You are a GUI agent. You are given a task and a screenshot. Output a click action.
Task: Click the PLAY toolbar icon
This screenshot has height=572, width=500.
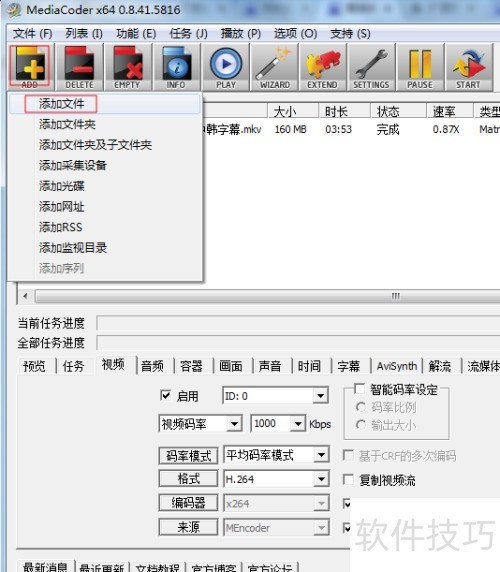click(x=226, y=67)
